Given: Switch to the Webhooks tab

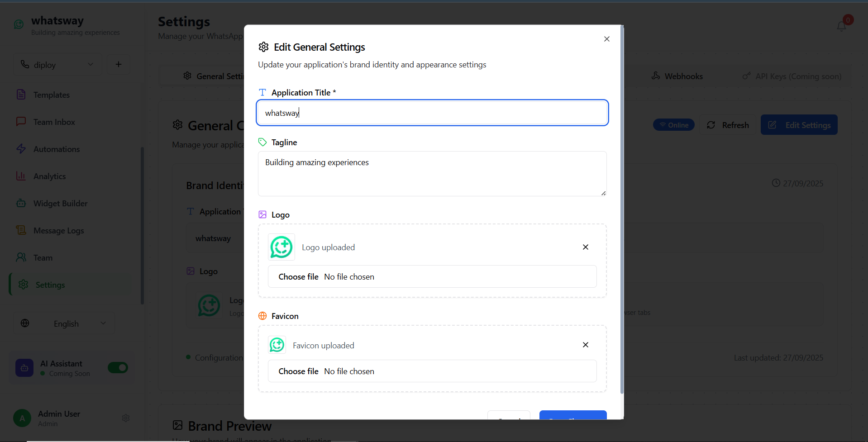Looking at the screenshot, I should [677, 76].
